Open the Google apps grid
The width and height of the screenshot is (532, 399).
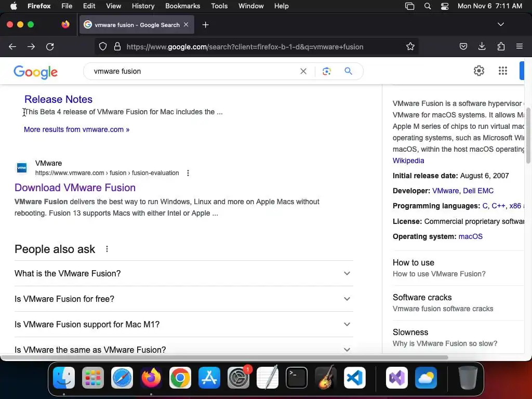pos(502,71)
